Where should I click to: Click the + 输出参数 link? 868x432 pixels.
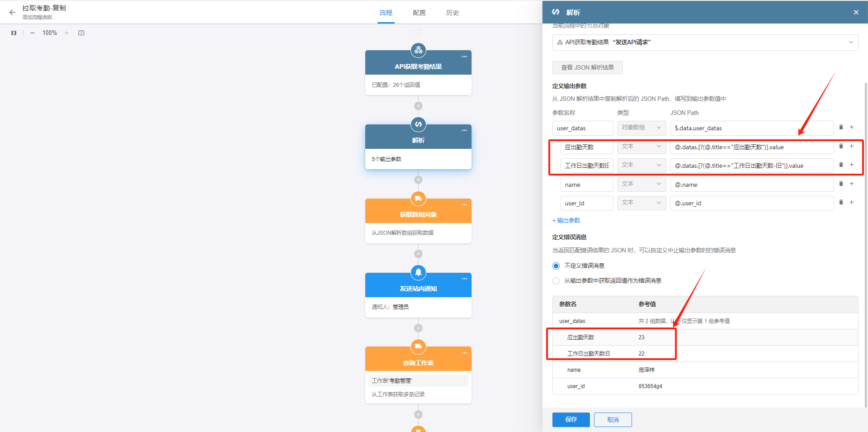[566, 220]
